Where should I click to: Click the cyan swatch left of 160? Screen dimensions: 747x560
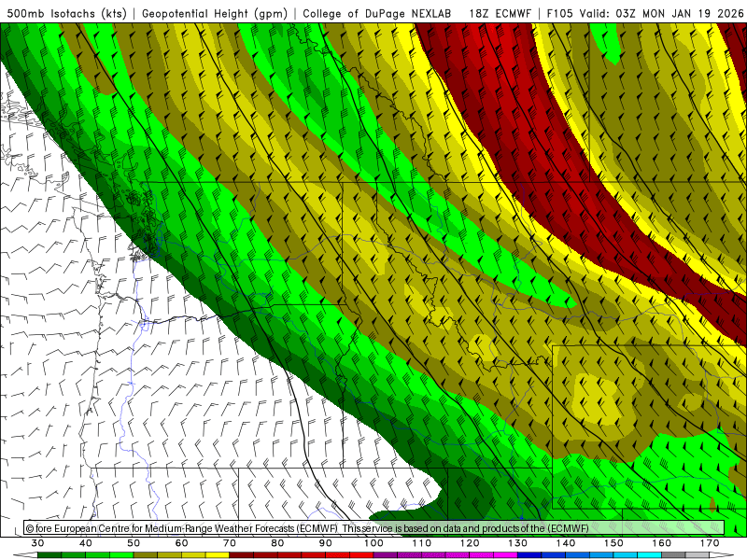(x=650, y=555)
